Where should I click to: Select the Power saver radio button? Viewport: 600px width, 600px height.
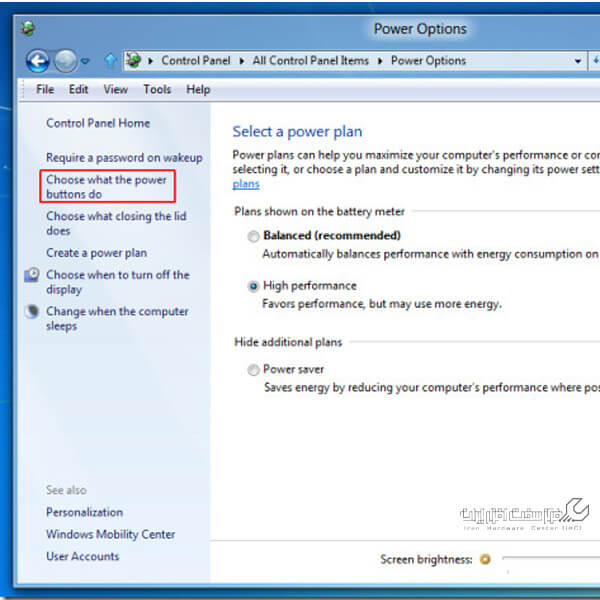click(253, 370)
